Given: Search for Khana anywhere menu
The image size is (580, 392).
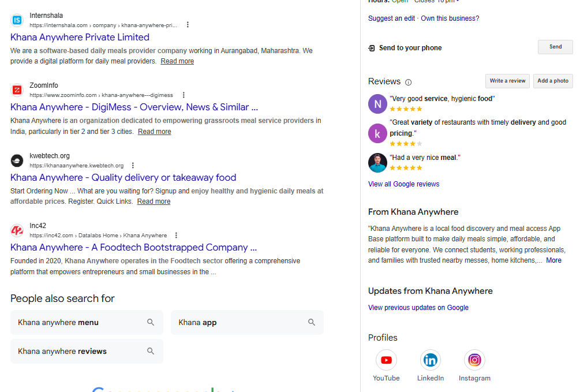Looking at the screenshot, I should click(87, 322).
